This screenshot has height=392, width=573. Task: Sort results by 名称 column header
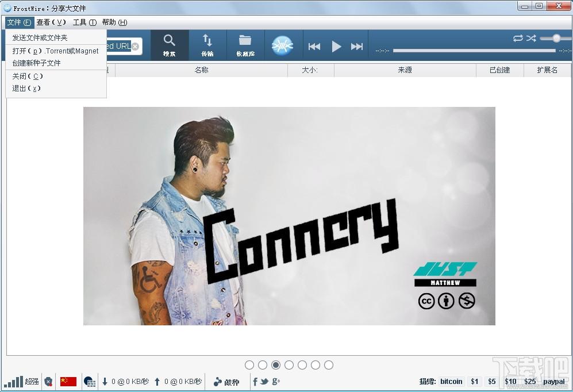201,70
